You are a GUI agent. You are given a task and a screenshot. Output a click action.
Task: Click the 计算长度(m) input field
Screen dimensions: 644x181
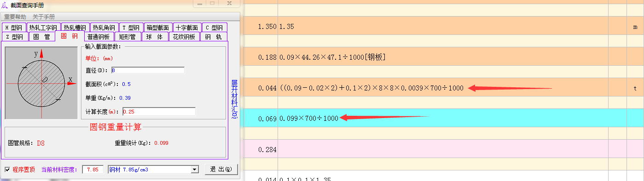pos(159,112)
